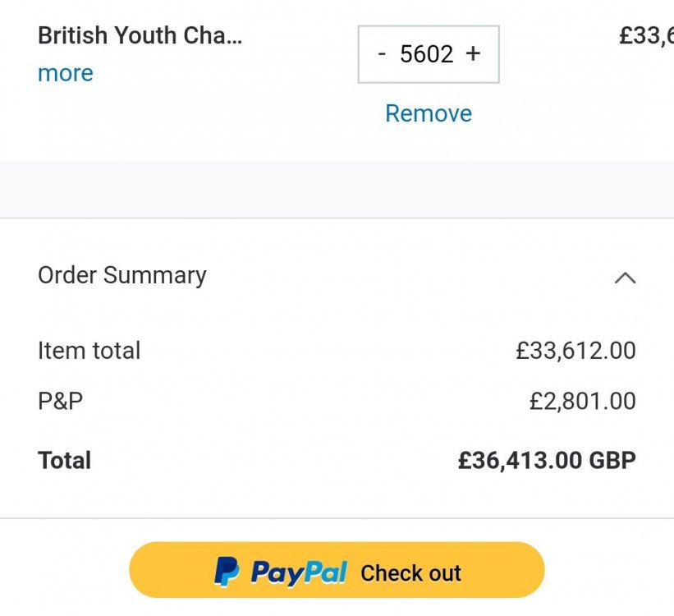Select the British Youth Cha... item title
This screenshot has height=616, width=674.
pos(140,35)
